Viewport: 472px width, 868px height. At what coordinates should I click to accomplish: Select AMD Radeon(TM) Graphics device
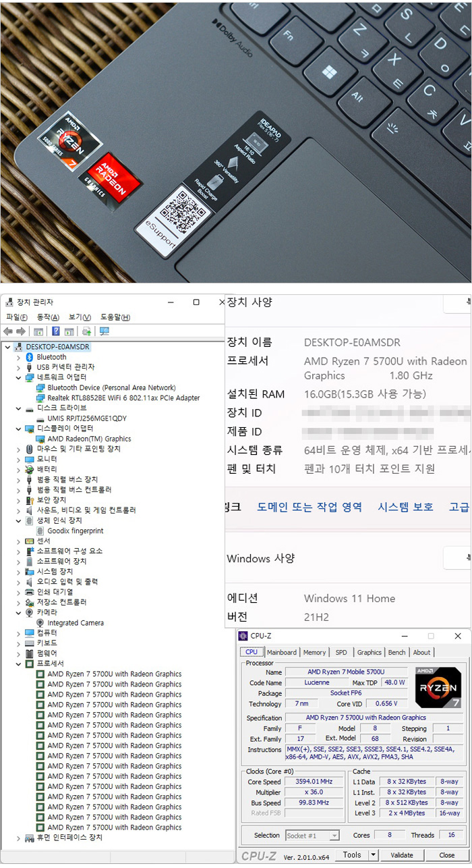click(89, 439)
